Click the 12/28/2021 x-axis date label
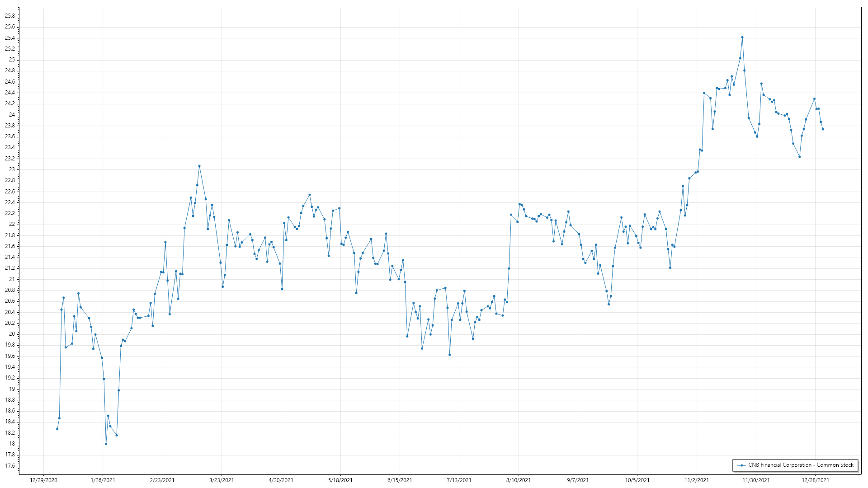Viewport: 868px width, 488px height. (815, 480)
